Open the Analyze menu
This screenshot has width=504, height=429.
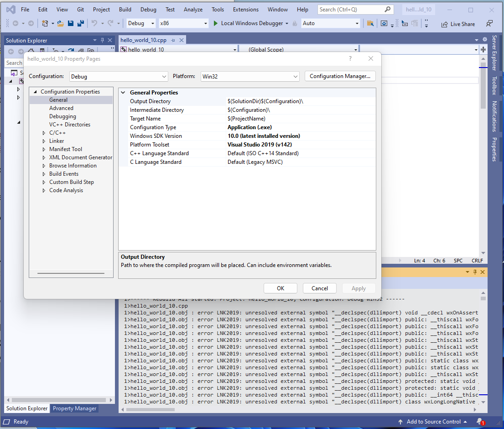(x=193, y=9)
